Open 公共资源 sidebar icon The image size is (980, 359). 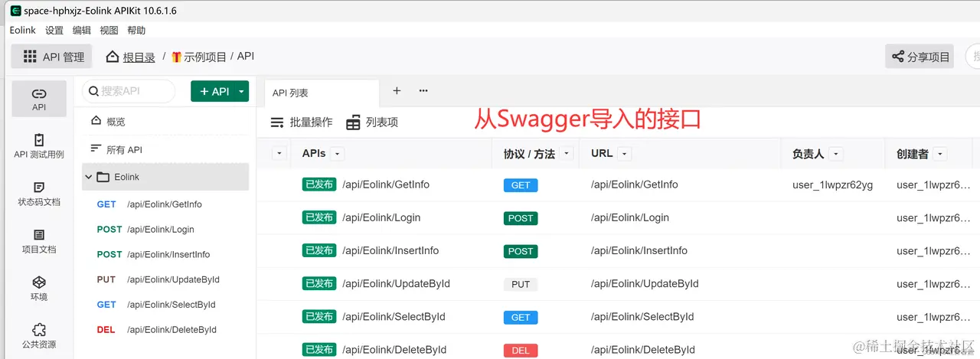(x=39, y=330)
